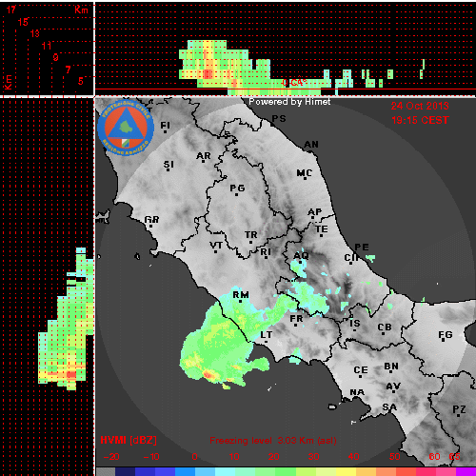Viewport: 476px width, 476px height.
Task: Click the 19:15 CEST time label
Action: click(420, 120)
